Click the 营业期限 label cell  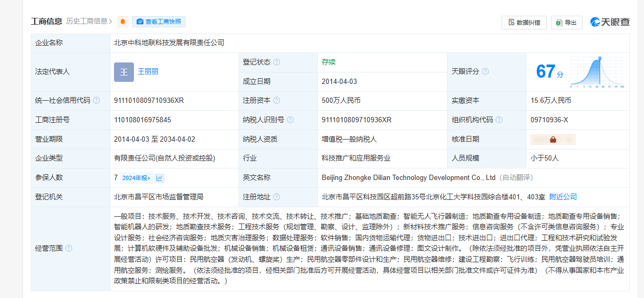pyautogui.click(x=70, y=140)
